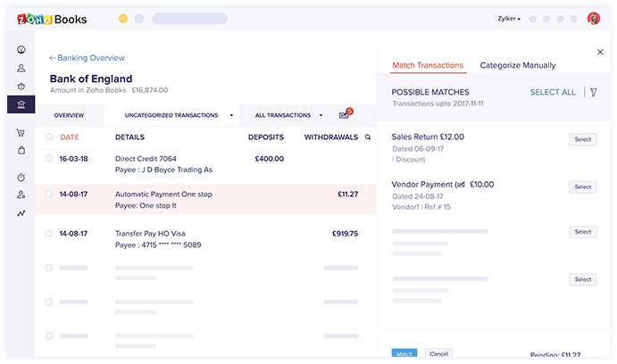Click the £11.27 withdrawal amount
The image size is (617, 364).
pos(348,194)
